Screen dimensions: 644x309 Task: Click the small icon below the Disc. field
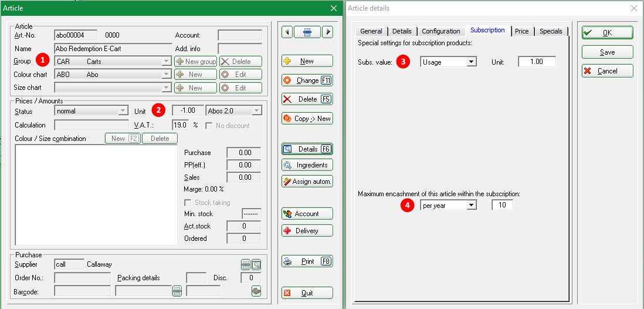(x=256, y=291)
